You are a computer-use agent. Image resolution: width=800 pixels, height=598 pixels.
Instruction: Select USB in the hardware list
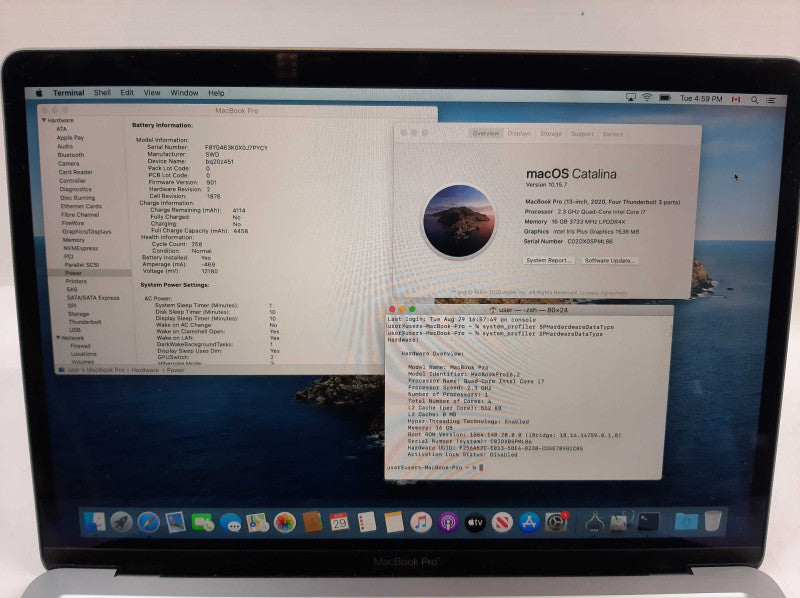(x=75, y=330)
